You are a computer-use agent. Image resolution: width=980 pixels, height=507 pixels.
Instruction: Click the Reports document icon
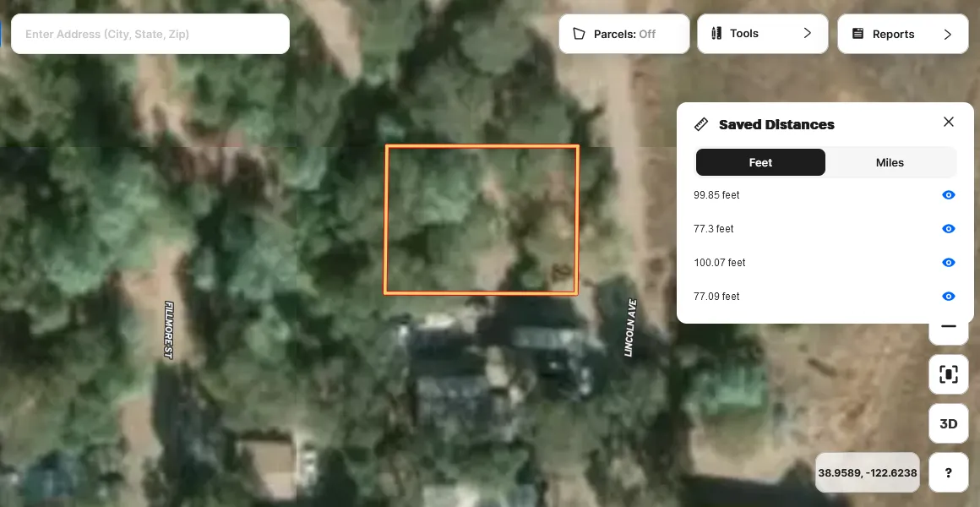point(857,35)
